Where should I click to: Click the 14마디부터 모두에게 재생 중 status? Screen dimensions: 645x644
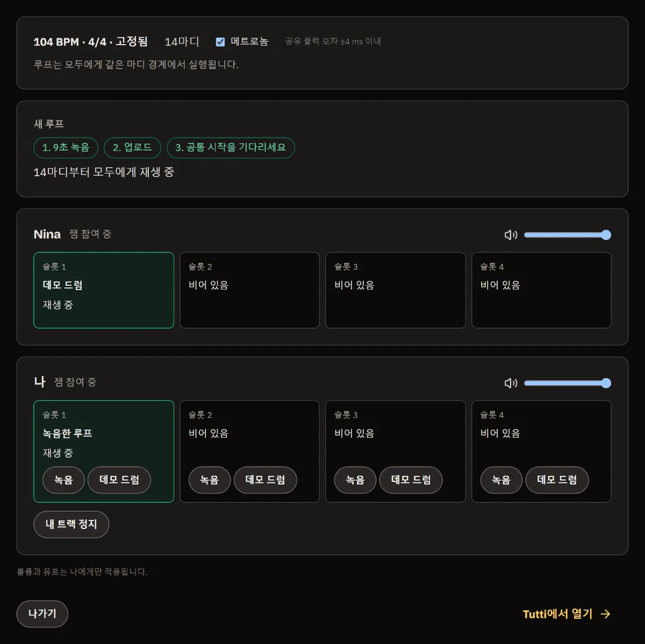(x=104, y=172)
